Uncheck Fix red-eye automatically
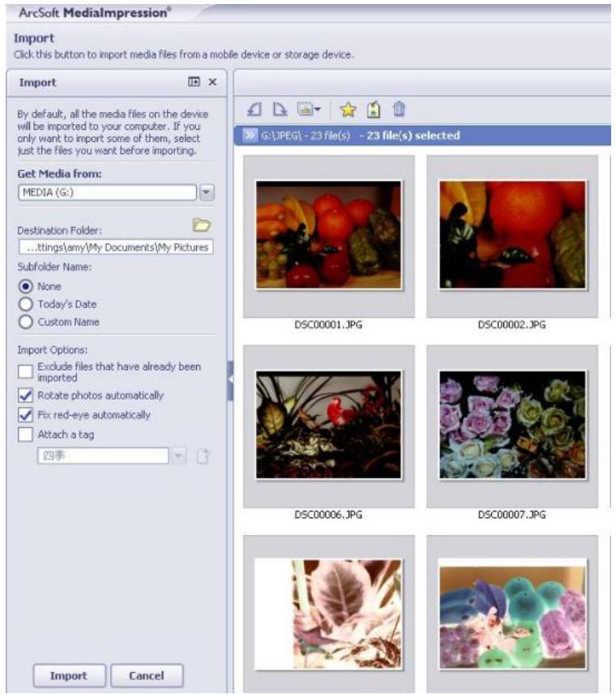This screenshot has height=694, width=616. click(x=26, y=415)
